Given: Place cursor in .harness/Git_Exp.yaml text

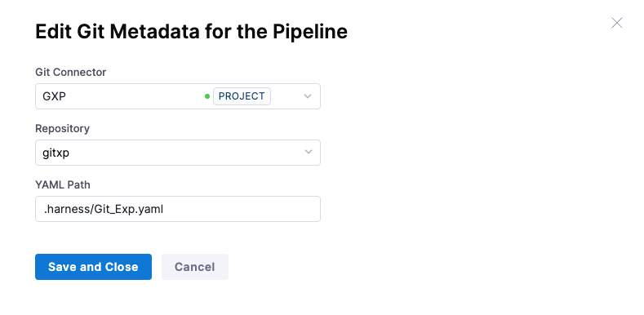Looking at the screenshot, I should (x=104, y=210).
